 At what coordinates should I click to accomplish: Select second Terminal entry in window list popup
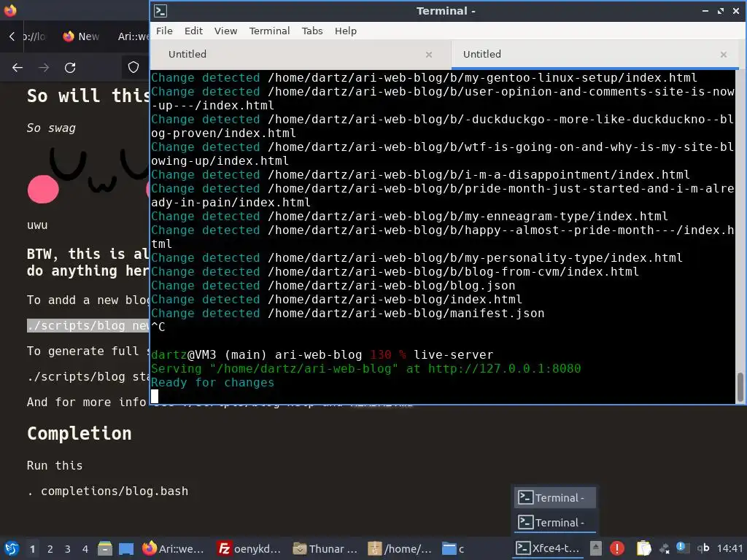tap(554, 522)
